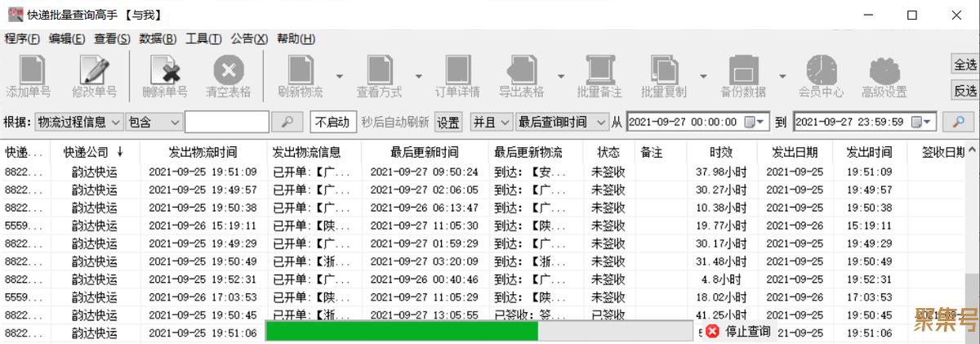Expand the 批量复制 dropdown arrow
The image size is (980, 344).
[704, 76]
